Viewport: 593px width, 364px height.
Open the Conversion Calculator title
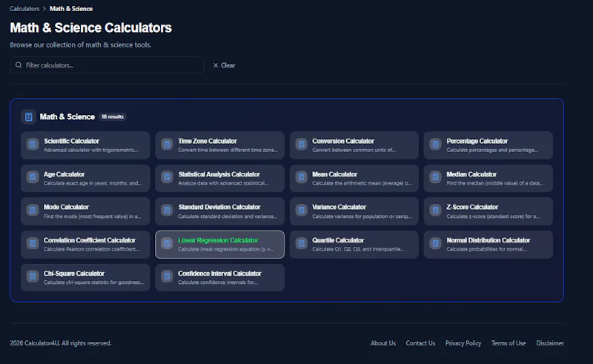pos(343,141)
